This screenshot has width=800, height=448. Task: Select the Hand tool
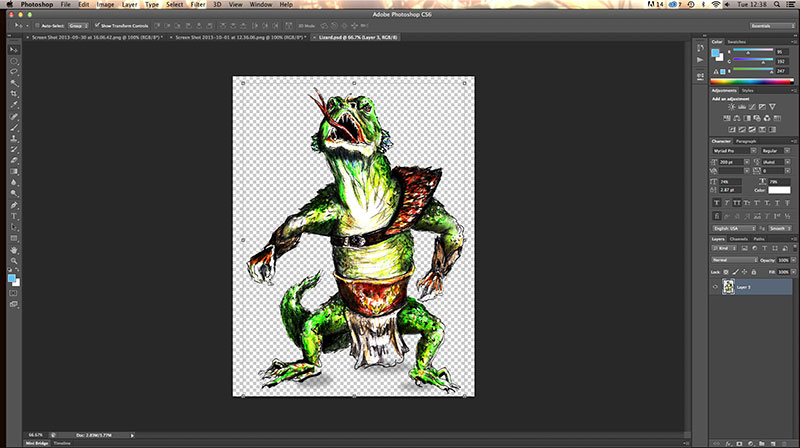click(x=14, y=250)
